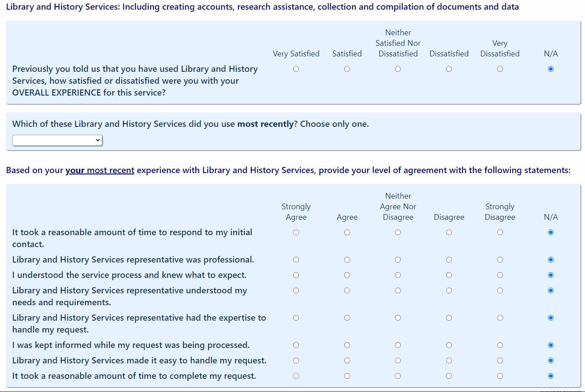
Task: Select N/A for made it easy to handle request
Action: point(551,361)
